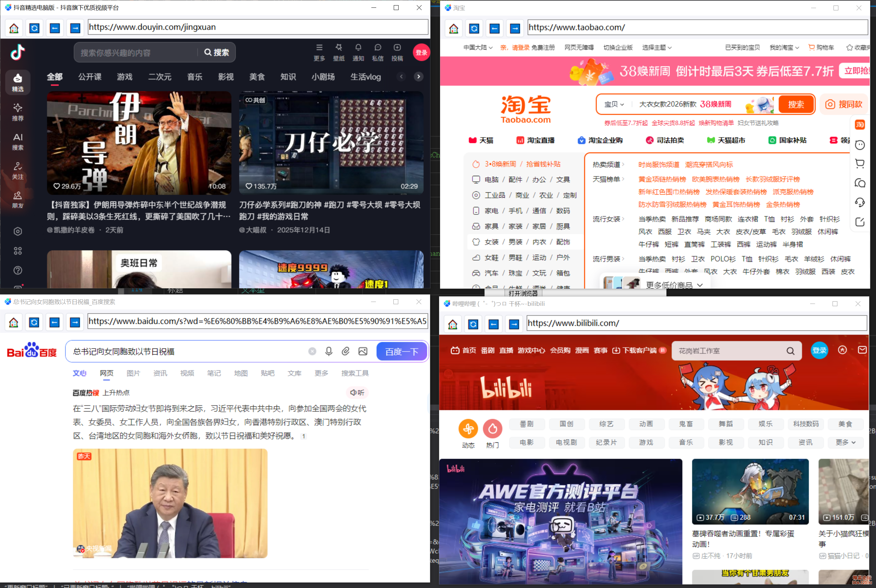The image size is (876, 588).
Task: Open the 更多 menu in Douyin header
Action: 319,52
